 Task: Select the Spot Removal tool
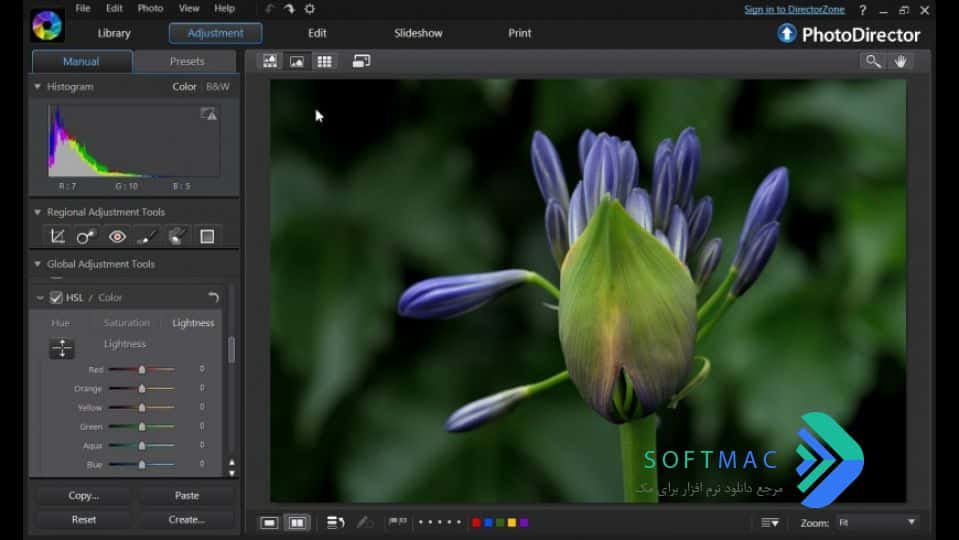tap(86, 236)
